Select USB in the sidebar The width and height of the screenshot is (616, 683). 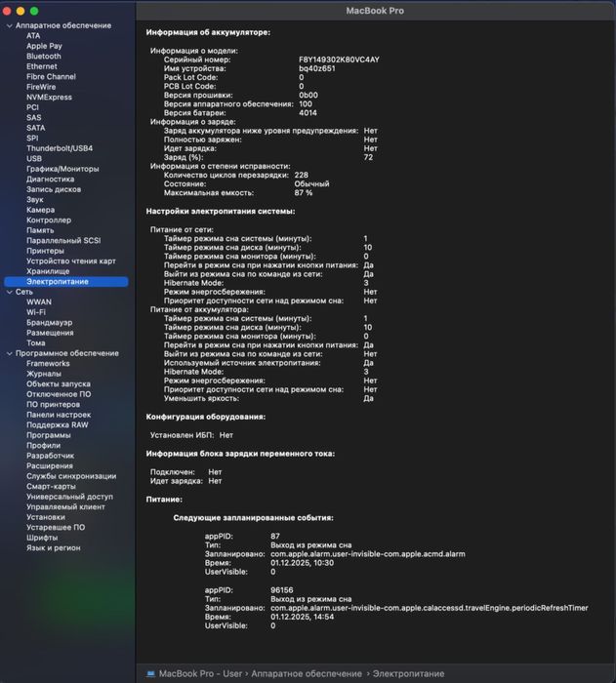34,158
